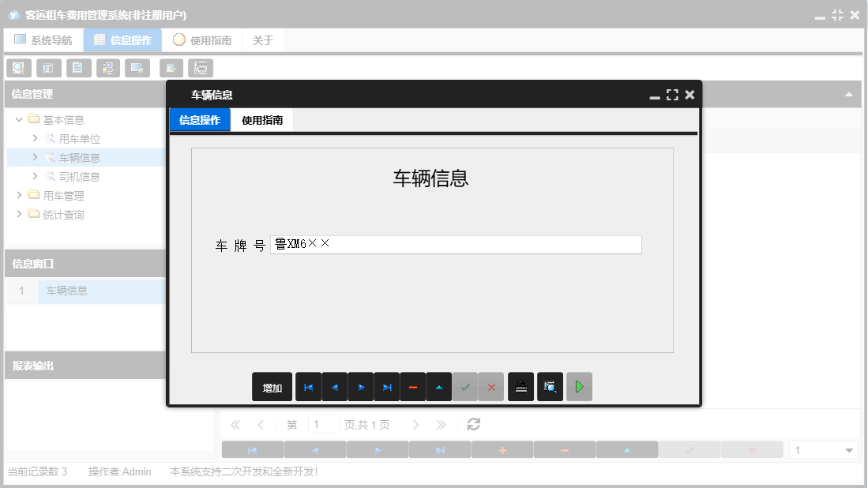Click the document page icon in the toolbar

[x=79, y=68]
